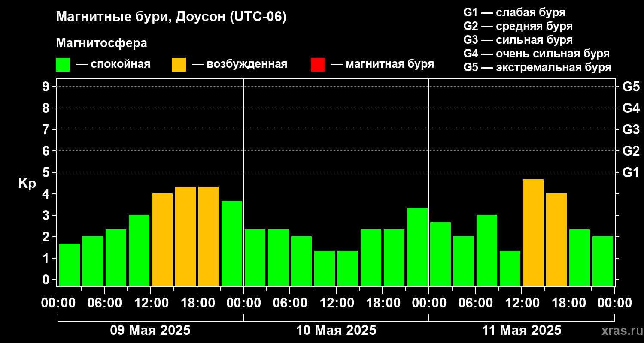Viewport: 644px width, 343px height.
Task: Click 'G5 — экстремальная буря' legend line
Action: (x=537, y=67)
